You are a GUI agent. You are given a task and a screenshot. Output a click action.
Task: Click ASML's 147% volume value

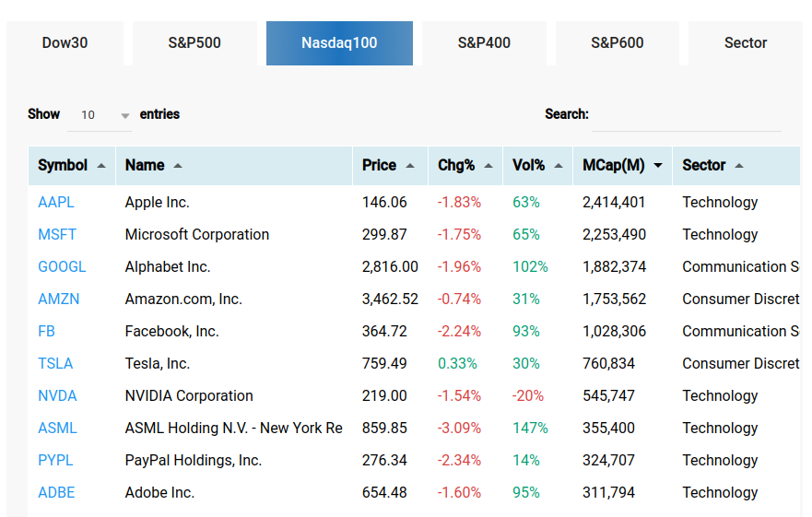point(530,429)
